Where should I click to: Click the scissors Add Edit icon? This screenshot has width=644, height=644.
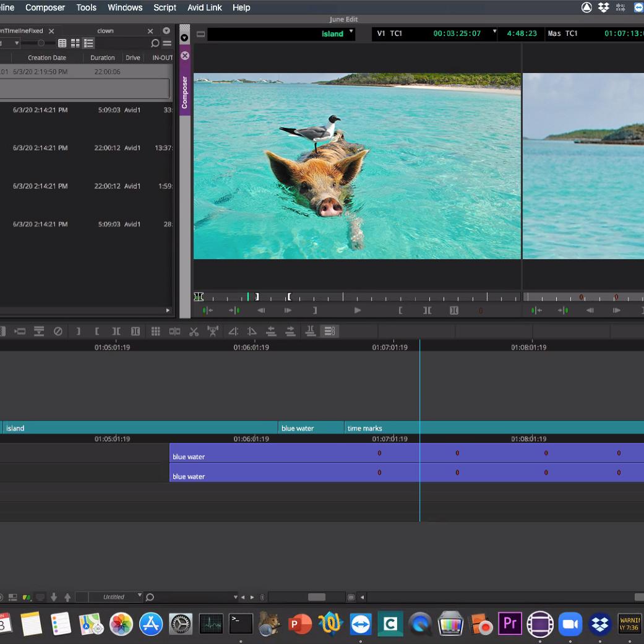(194, 332)
